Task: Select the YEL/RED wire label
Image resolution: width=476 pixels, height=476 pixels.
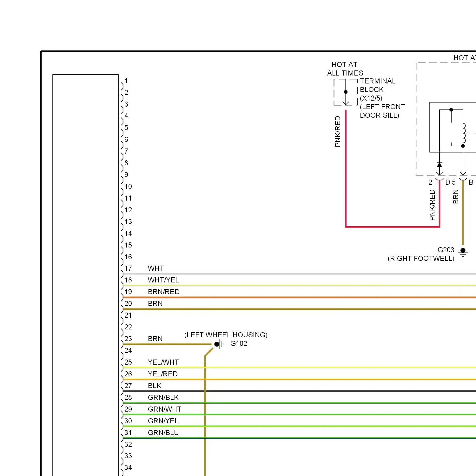Action: click(163, 374)
